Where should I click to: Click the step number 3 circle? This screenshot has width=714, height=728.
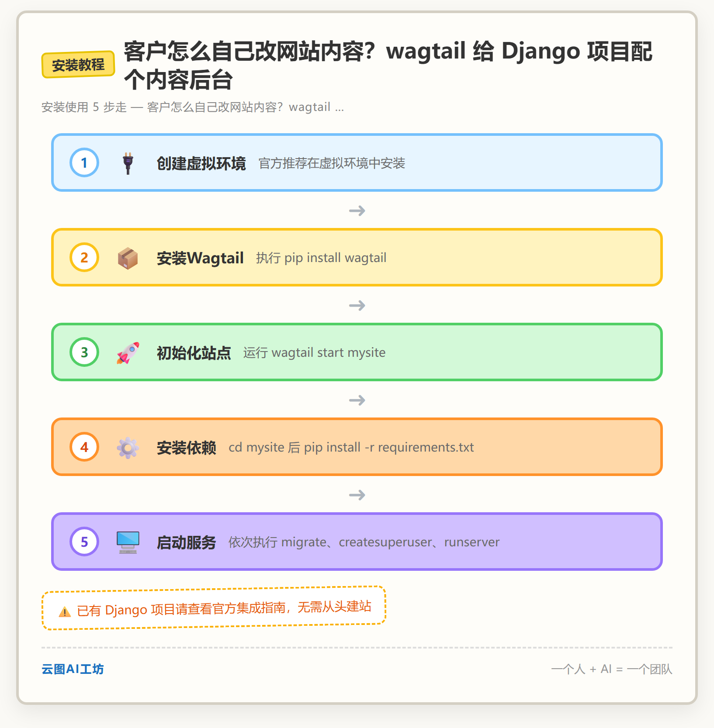(84, 352)
